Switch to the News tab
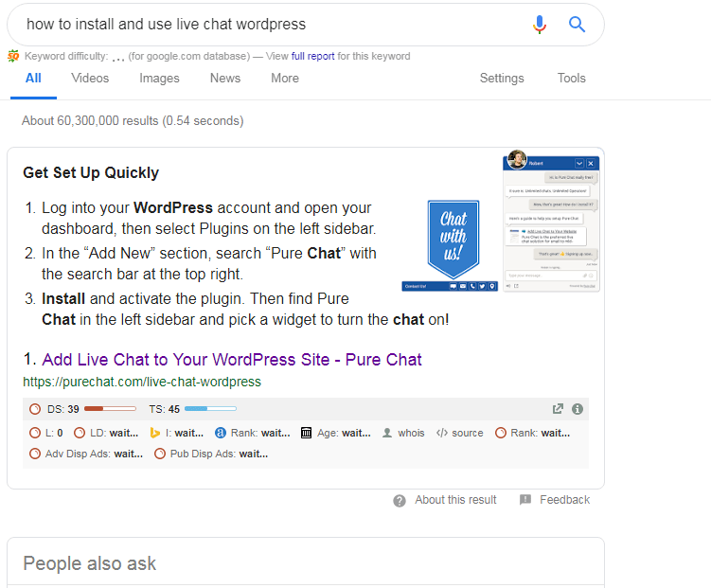711x588 pixels. click(225, 79)
